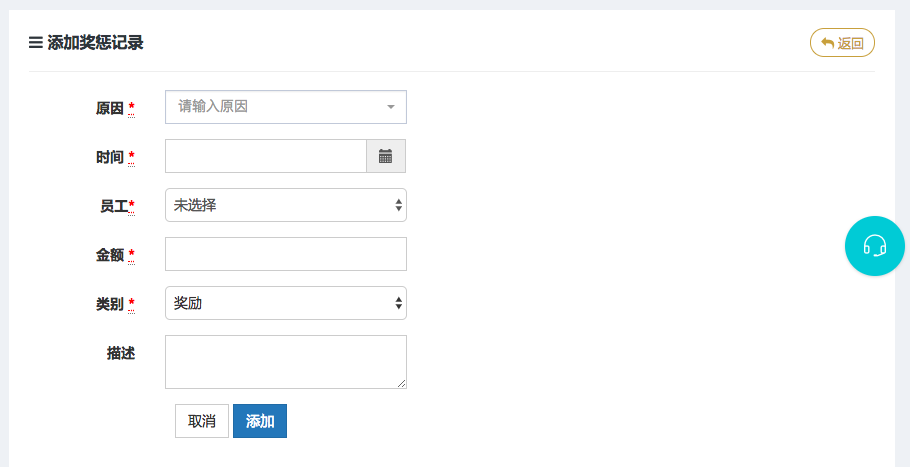Image resolution: width=910 pixels, height=467 pixels.
Task: Click into the 金额 amount field
Action: pos(286,254)
